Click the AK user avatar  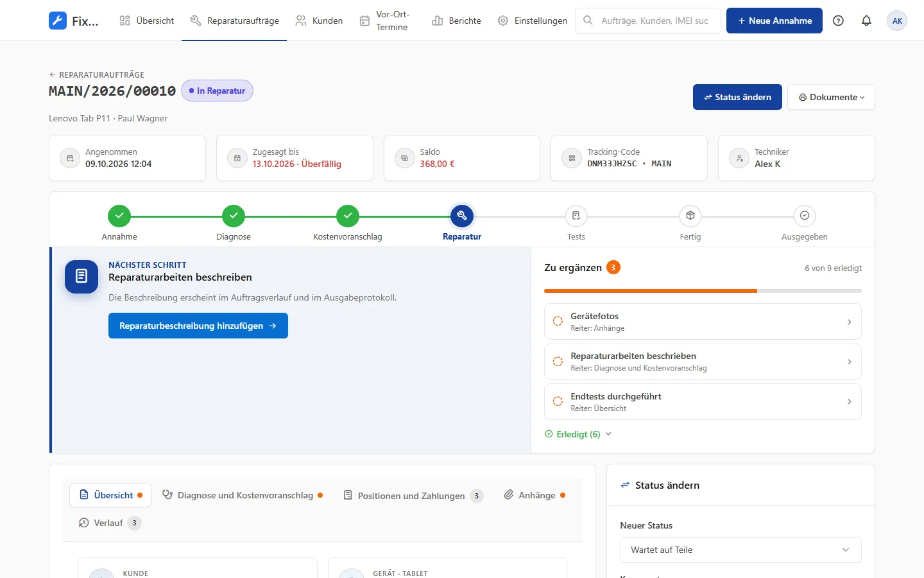(897, 21)
